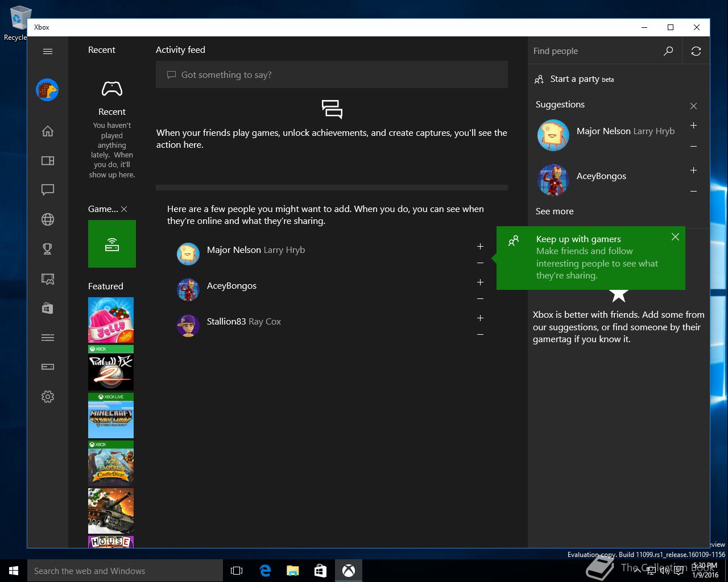Click the search magnifier in Find people

point(668,51)
